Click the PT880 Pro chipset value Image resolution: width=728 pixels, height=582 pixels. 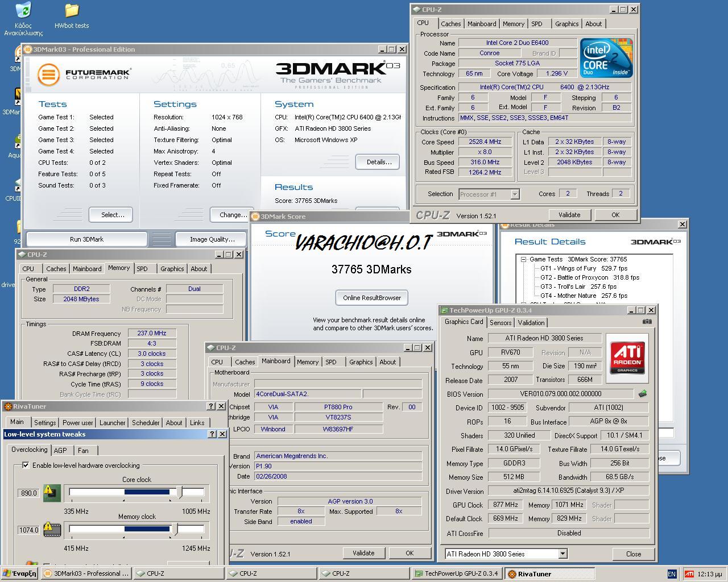tap(338, 407)
